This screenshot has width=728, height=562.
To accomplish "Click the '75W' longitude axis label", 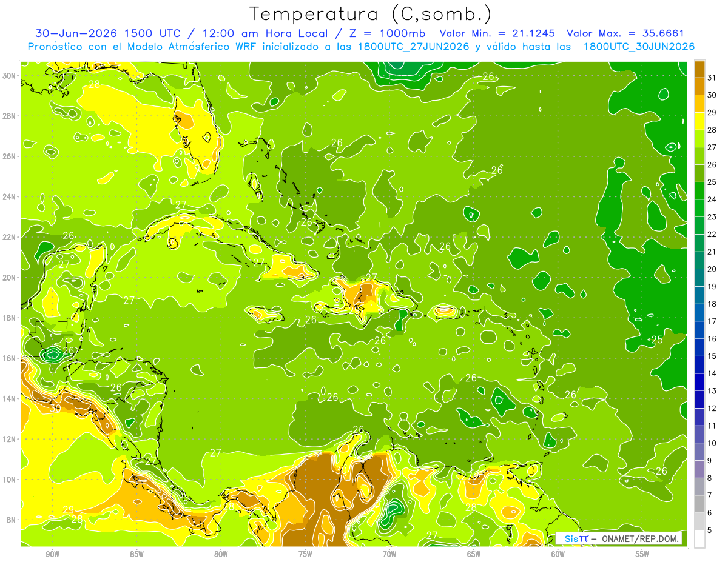I will [305, 554].
